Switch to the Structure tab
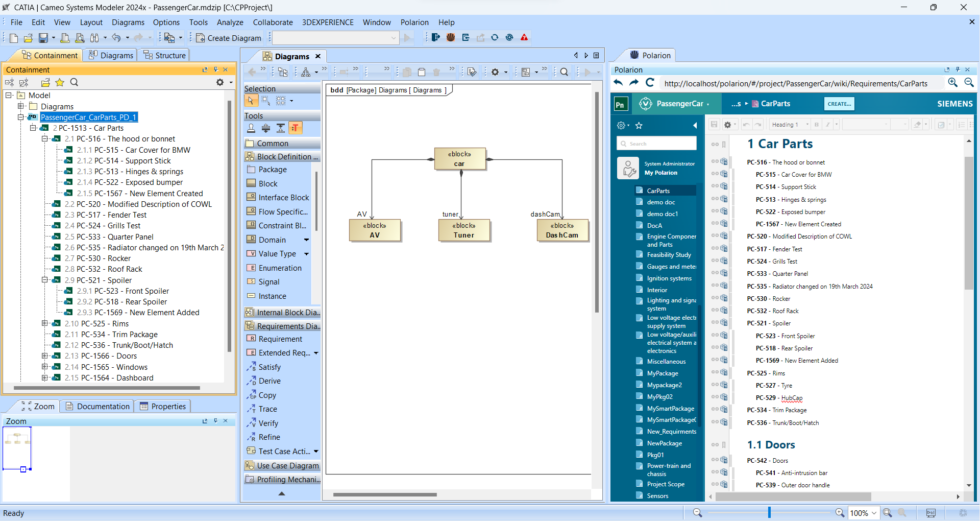Image resolution: width=980 pixels, height=521 pixels. pyautogui.click(x=164, y=55)
